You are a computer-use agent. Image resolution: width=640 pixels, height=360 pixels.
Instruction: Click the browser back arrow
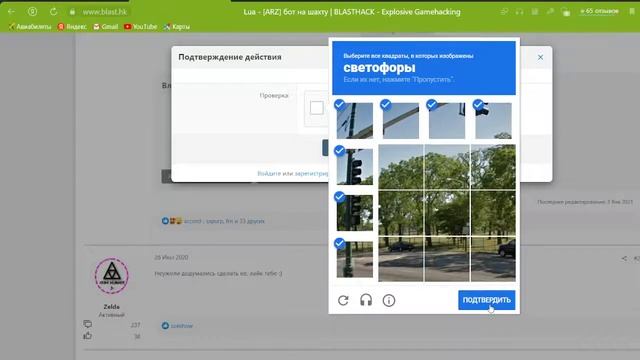pos(11,12)
